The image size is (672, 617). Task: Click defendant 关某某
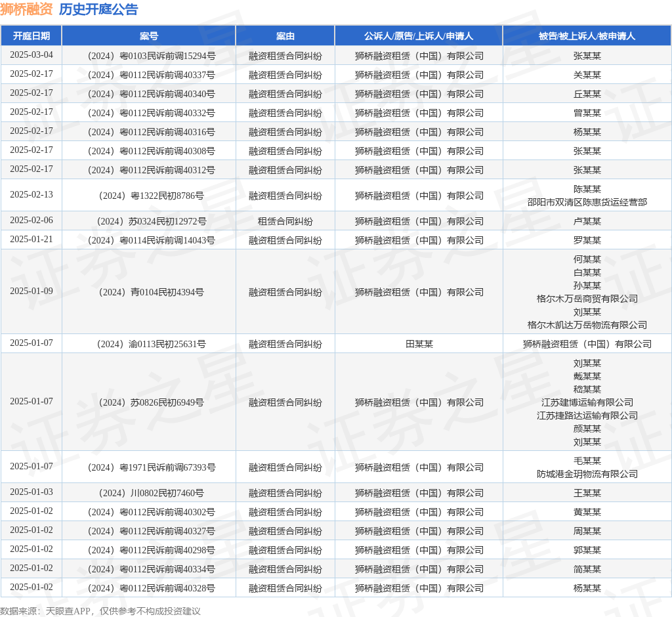pyautogui.click(x=587, y=75)
